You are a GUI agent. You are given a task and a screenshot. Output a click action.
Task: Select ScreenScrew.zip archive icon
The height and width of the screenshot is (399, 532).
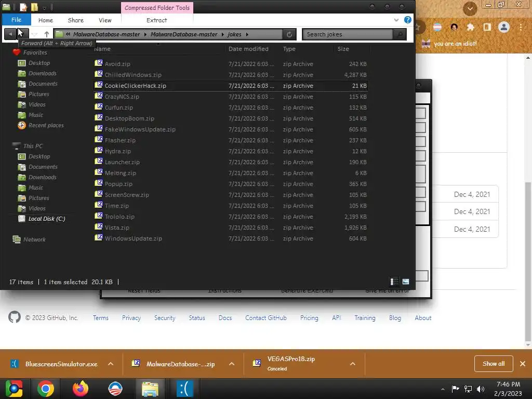tap(98, 194)
